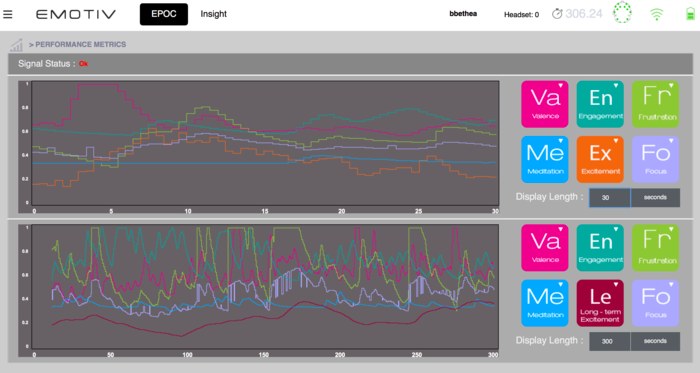This screenshot has height=373, width=700.
Task: Open dropdown arrow on bottom Focus tile
Action: click(x=671, y=285)
